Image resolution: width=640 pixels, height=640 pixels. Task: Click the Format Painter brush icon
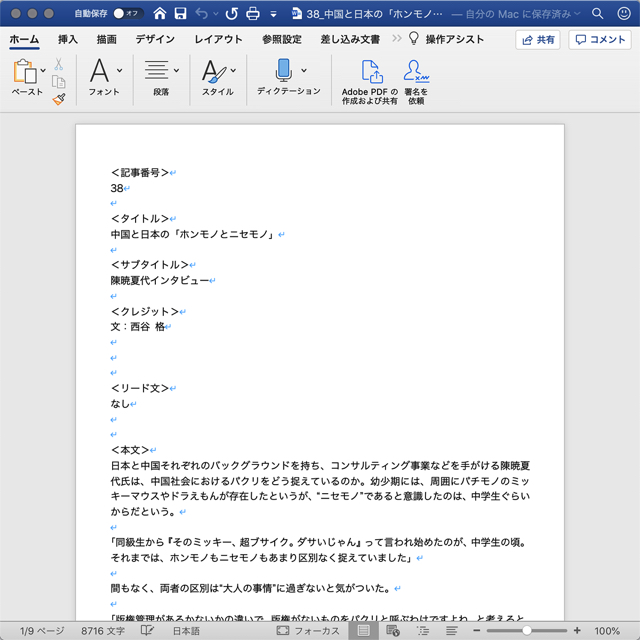[x=58, y=100]
